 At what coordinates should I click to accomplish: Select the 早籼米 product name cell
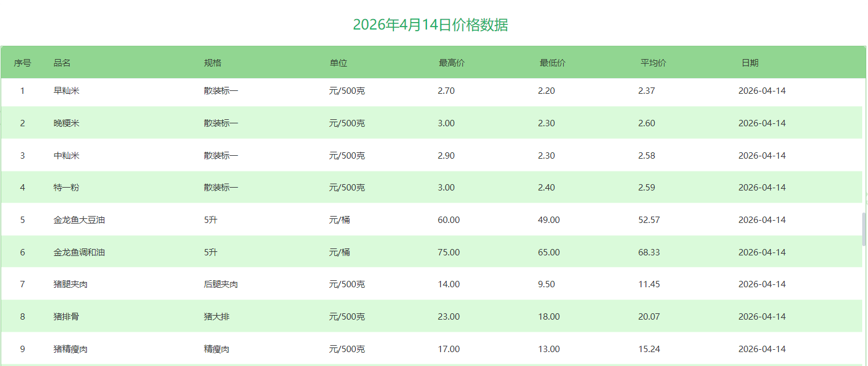(x=67, y=91)
